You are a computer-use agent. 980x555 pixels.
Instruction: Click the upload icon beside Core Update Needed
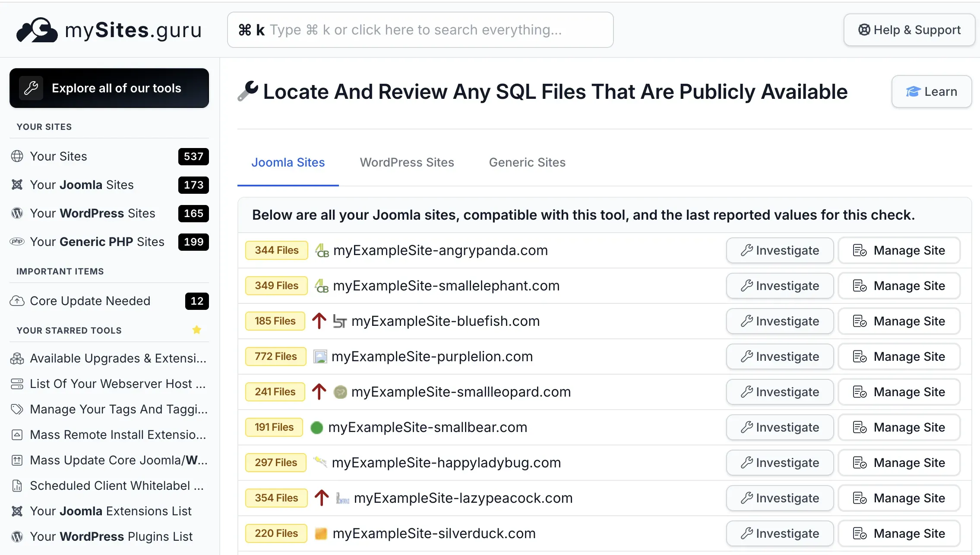[17, 301]
